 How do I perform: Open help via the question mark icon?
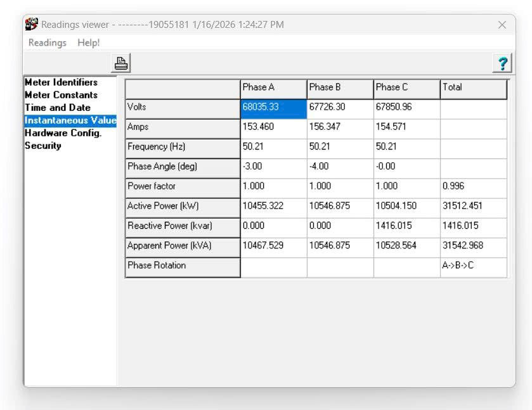[x=502, y=63]
